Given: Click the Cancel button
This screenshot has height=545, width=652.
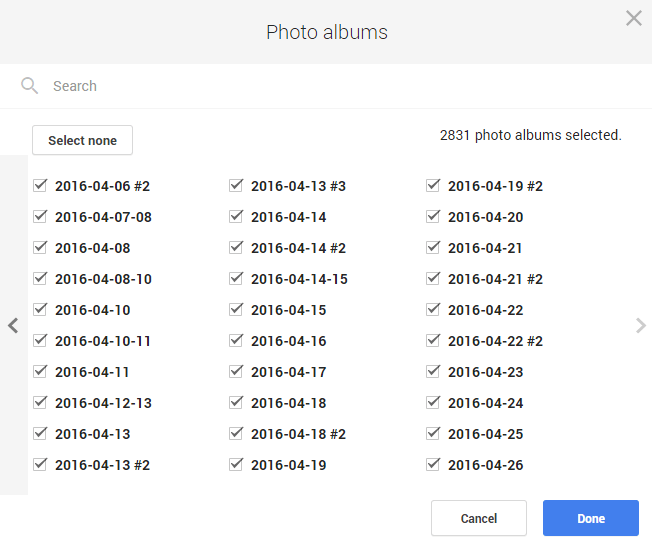Looking at the screenshot, I should coord(478,518).
